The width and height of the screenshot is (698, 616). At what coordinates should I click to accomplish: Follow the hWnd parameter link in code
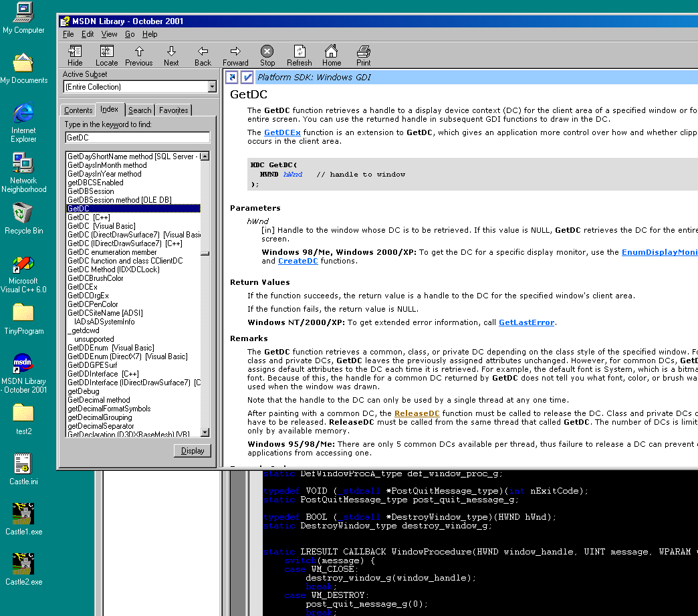[292, 174]
